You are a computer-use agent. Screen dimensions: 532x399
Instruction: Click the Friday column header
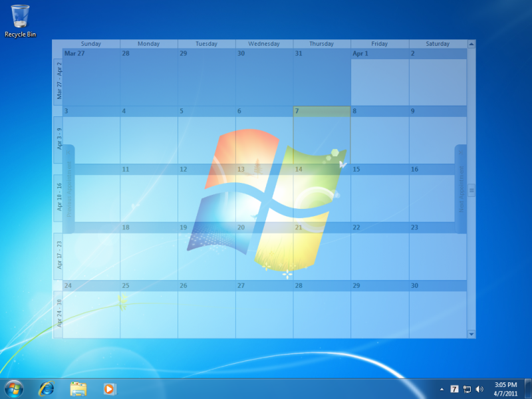click(380, 44)
